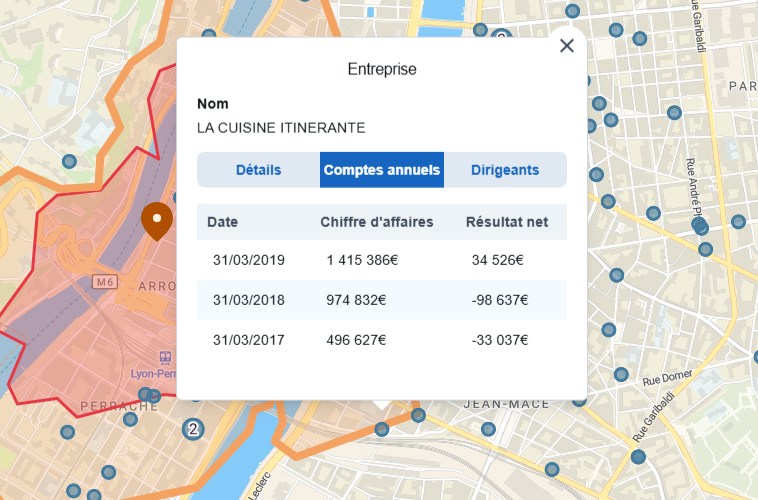Click blue marker on Rue Garibaldi bottom right

[x=638, y=457]
